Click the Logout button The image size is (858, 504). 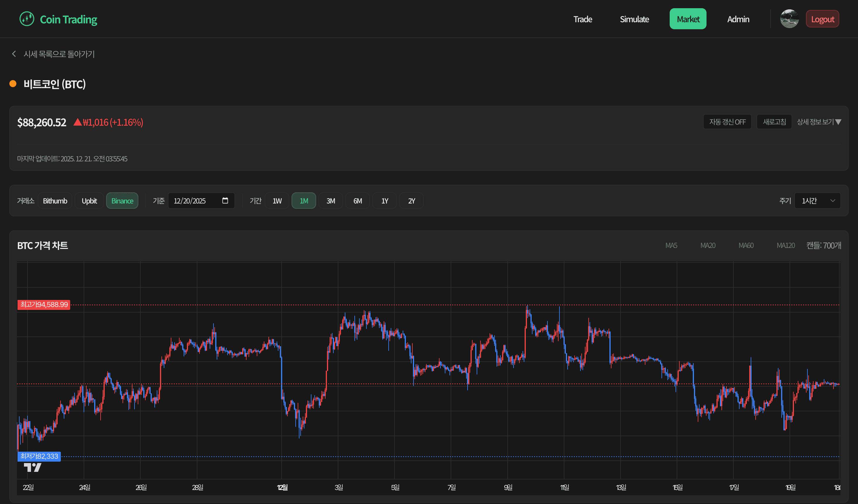pyautogui.click(x=822, y=19)
